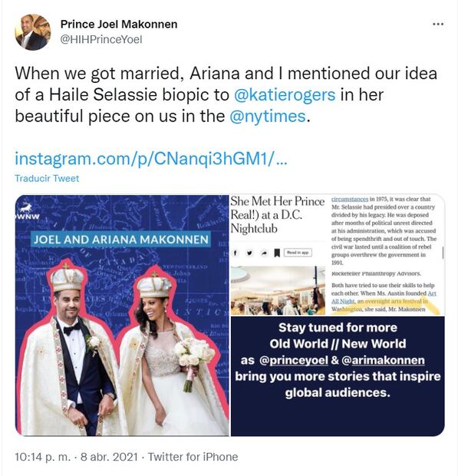Screen dimensions: 458x476
Task: Click Prince Joel Makonnen's profile avatar
Action: 33,32
